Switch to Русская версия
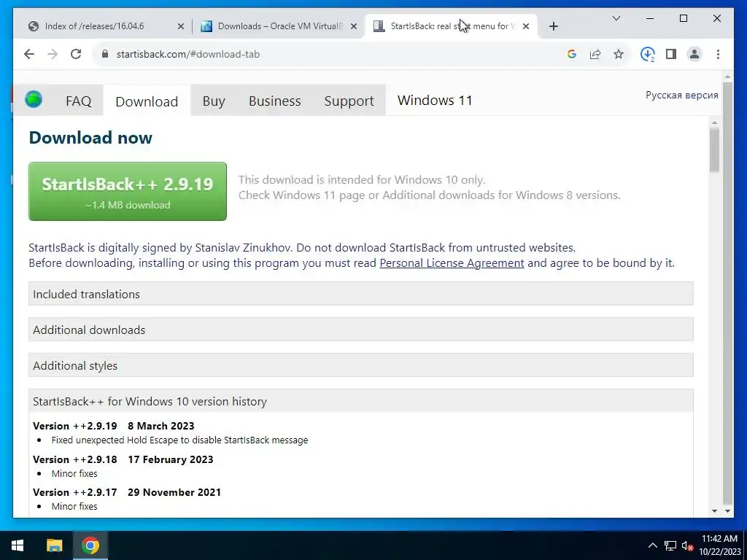Viewport: 747px width, 560px height. pyautogui.click(x=682, y=95)
